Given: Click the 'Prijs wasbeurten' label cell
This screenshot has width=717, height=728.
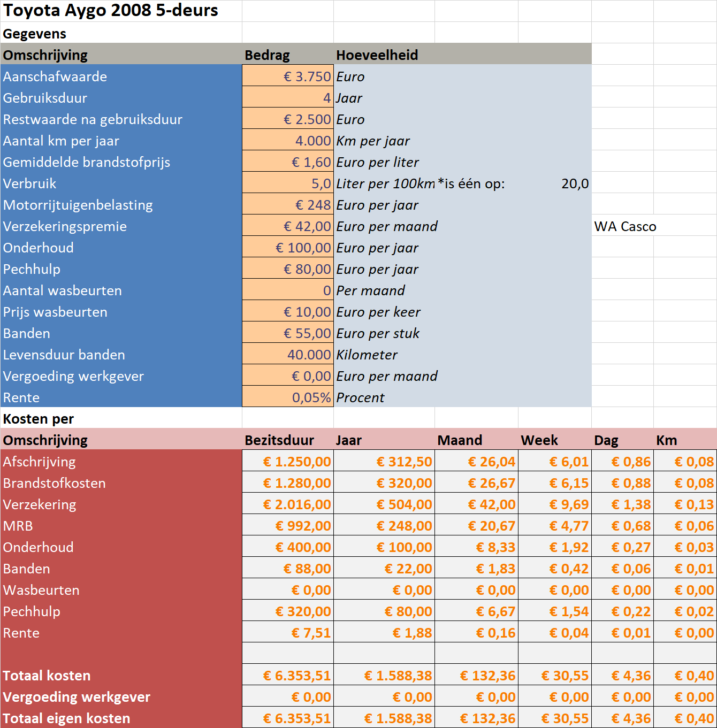Looking at the screenshot, I should (x=121, y=311).
